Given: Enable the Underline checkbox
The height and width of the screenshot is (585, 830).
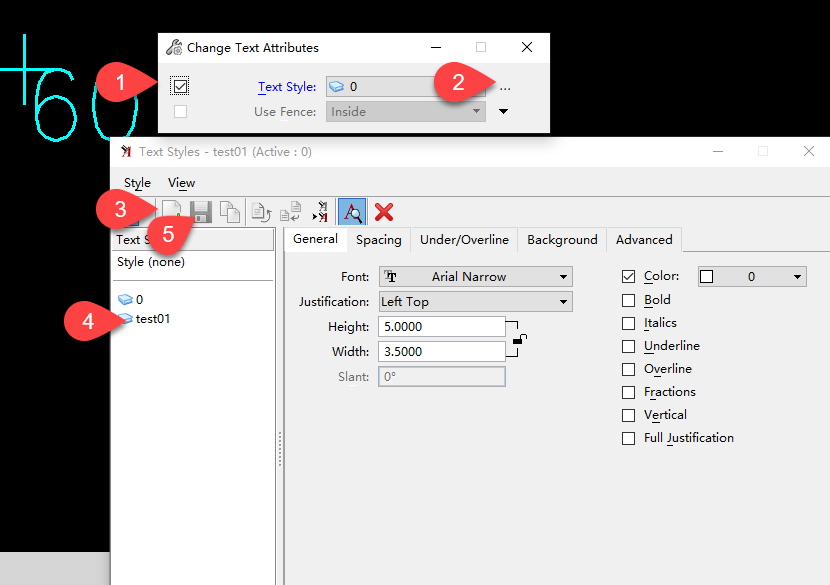Looking at the screenshot, I should (x=628, y=346).
